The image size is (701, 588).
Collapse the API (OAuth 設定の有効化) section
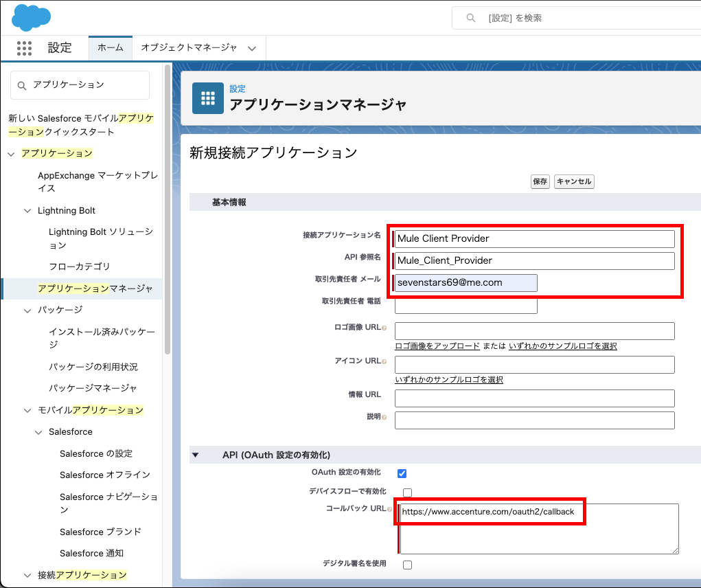point(195,455)
